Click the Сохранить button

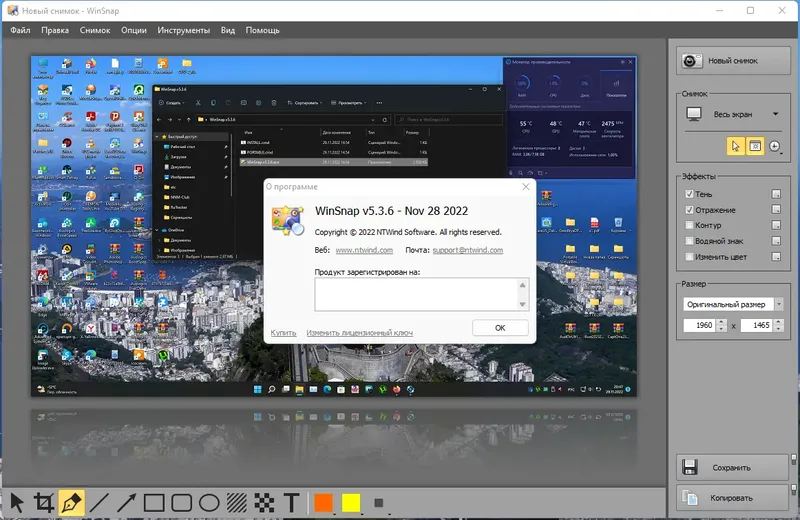[733, 467]
